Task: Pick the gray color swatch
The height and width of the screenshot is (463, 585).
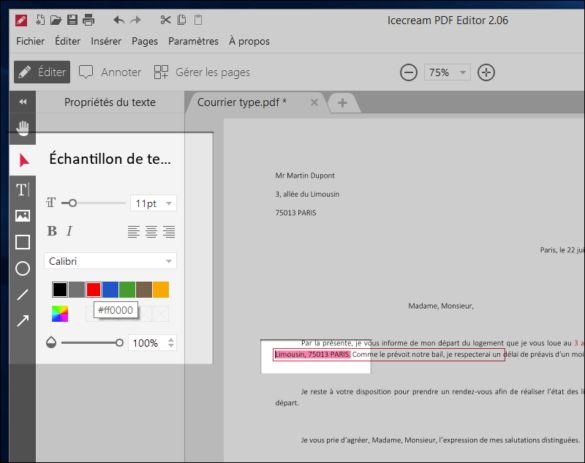Action: pos(77,290)
